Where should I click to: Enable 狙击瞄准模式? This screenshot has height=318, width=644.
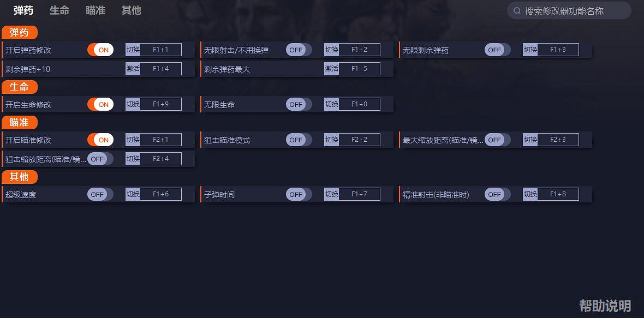tap(297, 139)
